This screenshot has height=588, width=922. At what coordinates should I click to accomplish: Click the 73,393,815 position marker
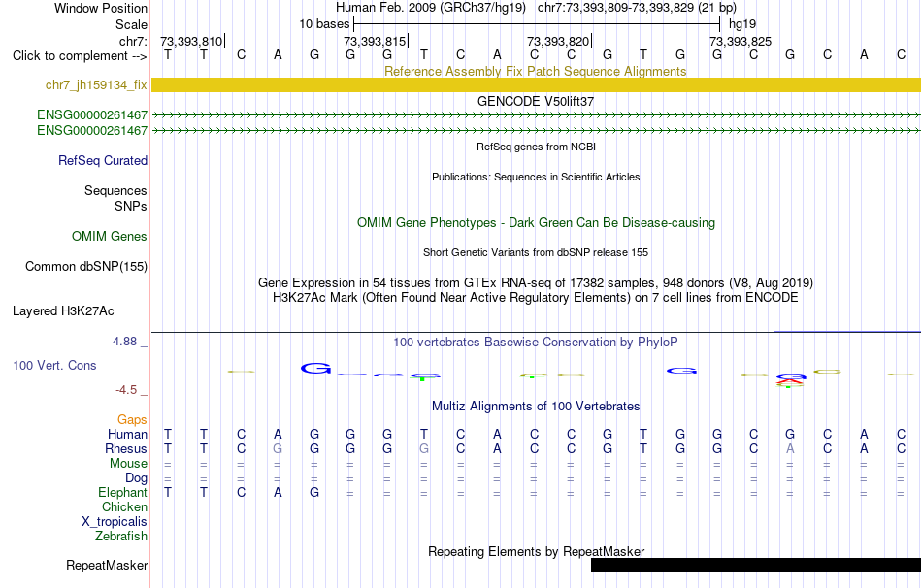pos(375,41)
